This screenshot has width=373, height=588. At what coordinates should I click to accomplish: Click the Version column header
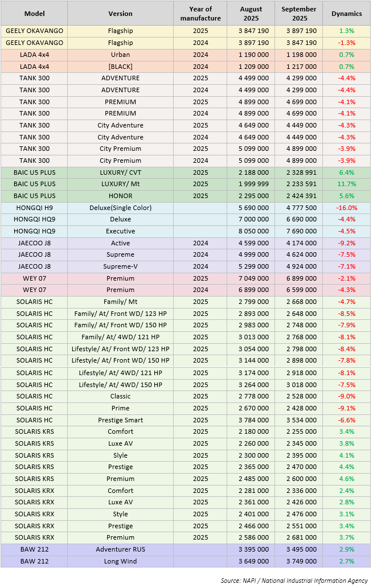click(120, 13)
